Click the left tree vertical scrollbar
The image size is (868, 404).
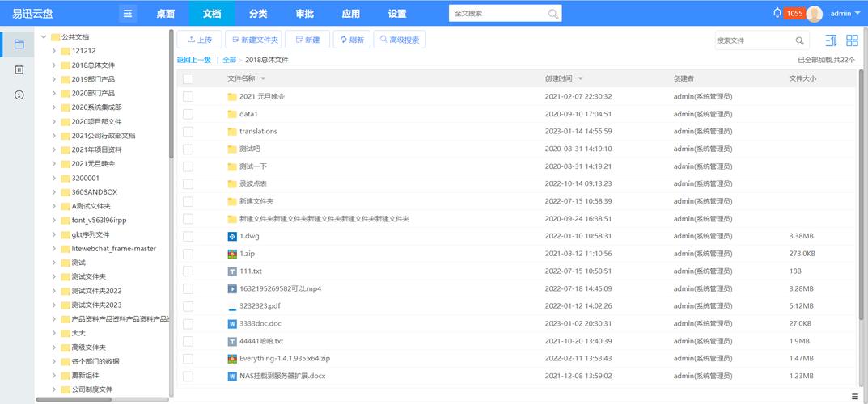(171, 97)
